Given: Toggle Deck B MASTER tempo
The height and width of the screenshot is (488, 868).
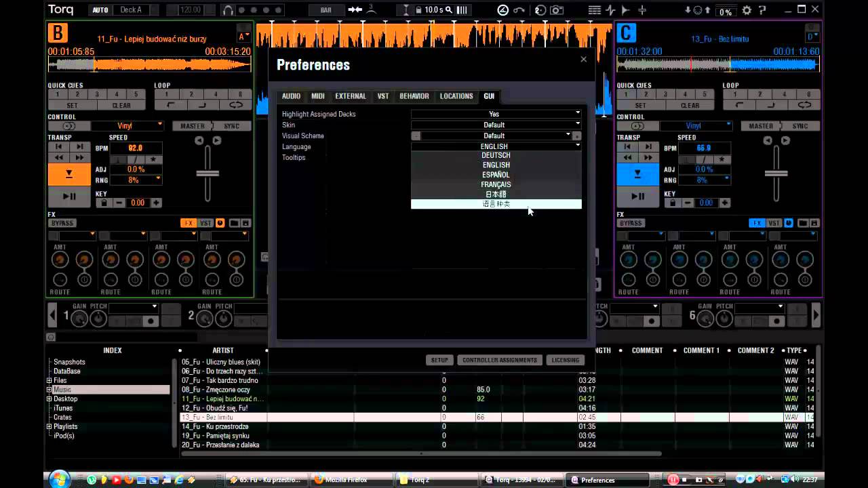Looking at the screenshot, I should [193, 126].
